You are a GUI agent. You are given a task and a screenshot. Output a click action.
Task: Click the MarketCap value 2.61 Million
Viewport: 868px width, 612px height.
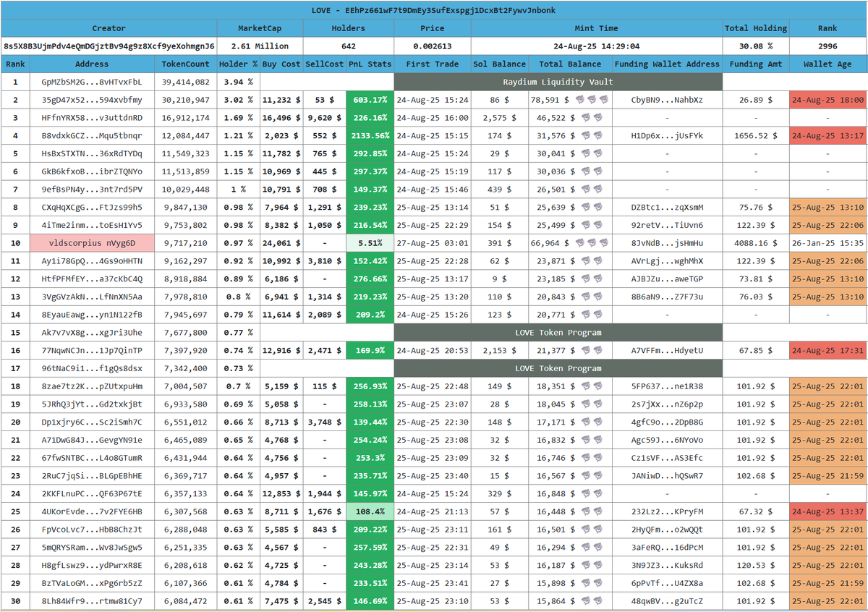(260, 46)
